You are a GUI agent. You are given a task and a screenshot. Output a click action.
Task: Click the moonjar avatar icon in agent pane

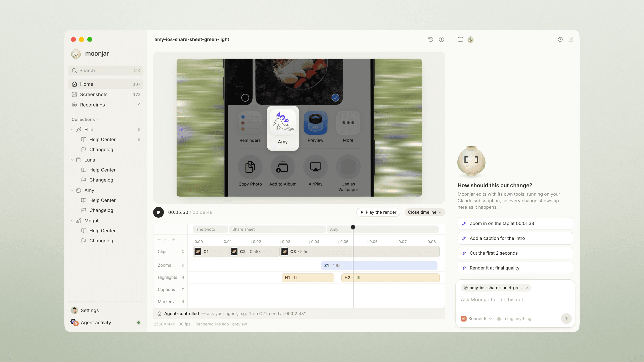470,39
